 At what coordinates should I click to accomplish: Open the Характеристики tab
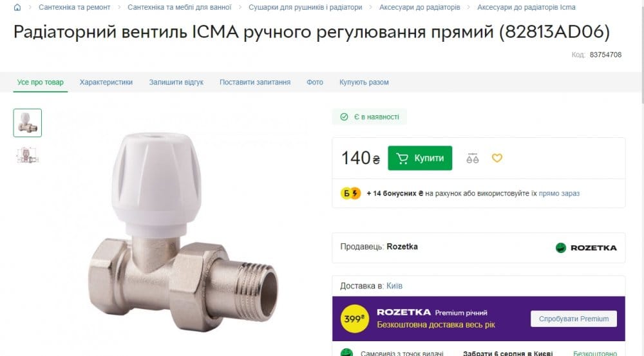(x=106, y=82)
